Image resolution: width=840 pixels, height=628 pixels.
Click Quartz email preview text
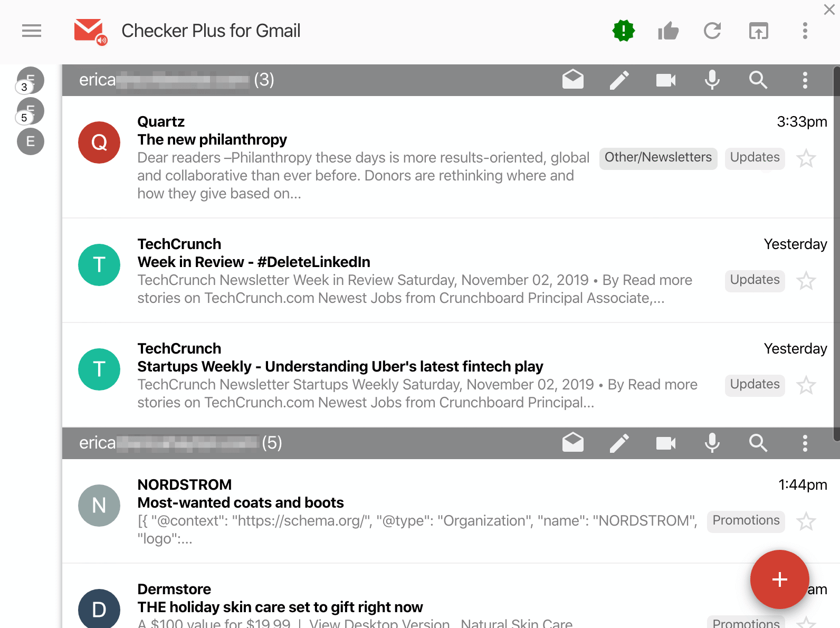click(364, 176)
